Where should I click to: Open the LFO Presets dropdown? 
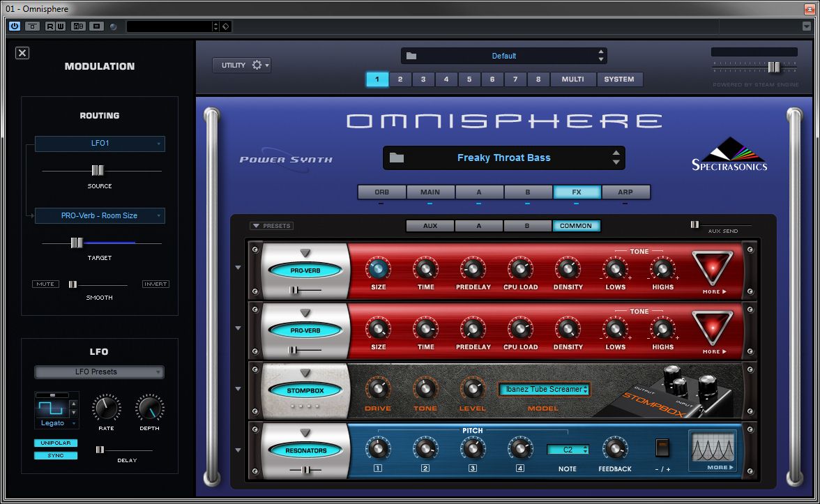pyautogui.click(x=99, y=372)
